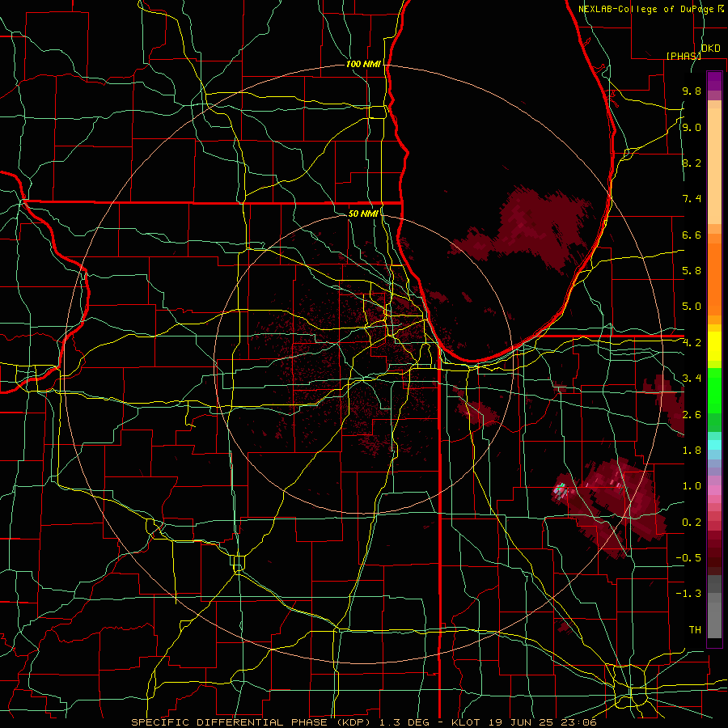
Task: Click the 8.2 scale value
Action: 692,163
